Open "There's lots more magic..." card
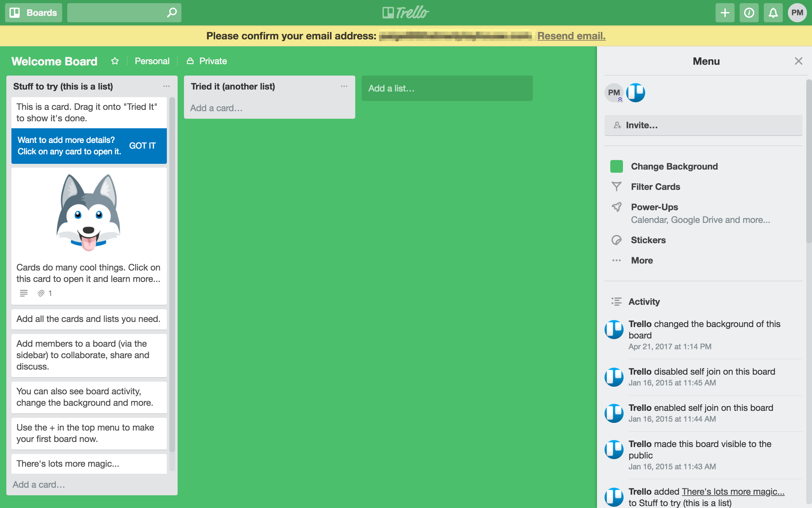Image resolution: width=812 pixels, height=508 pixels. click(89, 464)
